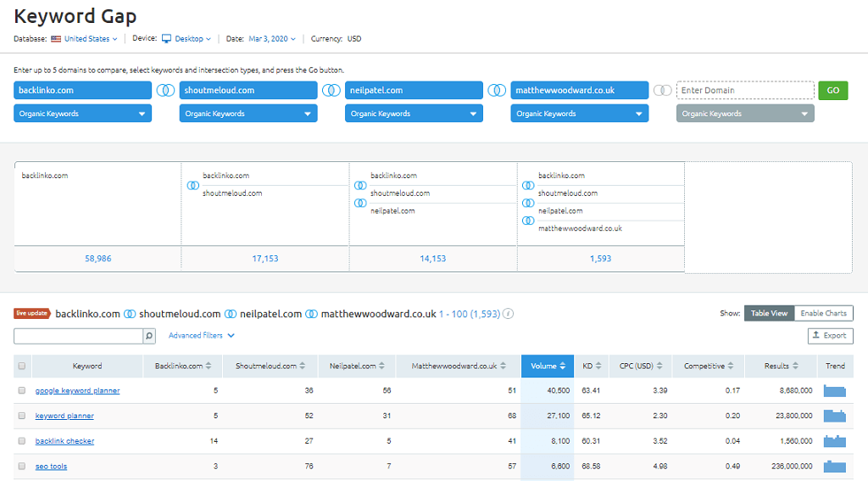Viewport: 868px width, 481px height.
Task: Sort by Backlinko.com position column
Action: coord(183,366)
